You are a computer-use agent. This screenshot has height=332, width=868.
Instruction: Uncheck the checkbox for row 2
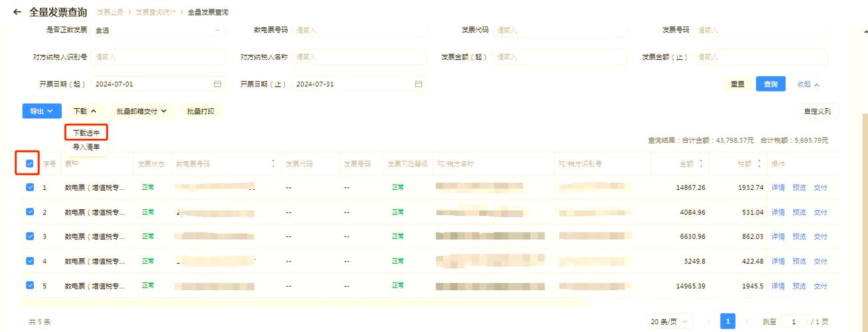tap(29, 212)
